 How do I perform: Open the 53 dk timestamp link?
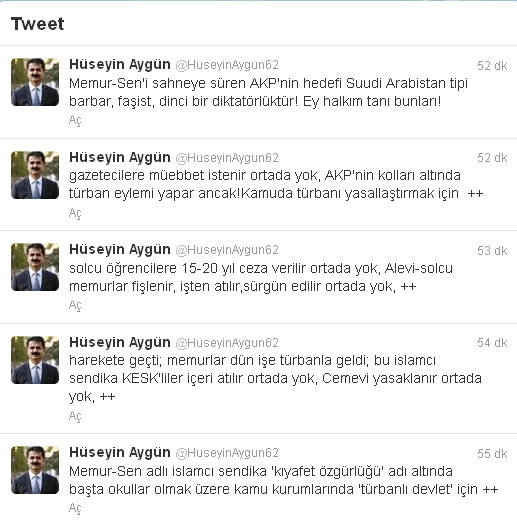pos(492,251)
